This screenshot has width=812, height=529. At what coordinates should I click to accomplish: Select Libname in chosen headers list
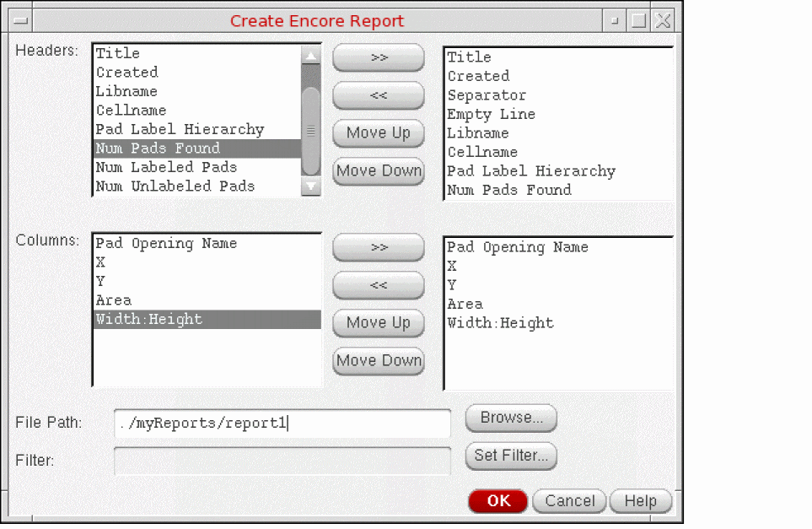(559, 133)
